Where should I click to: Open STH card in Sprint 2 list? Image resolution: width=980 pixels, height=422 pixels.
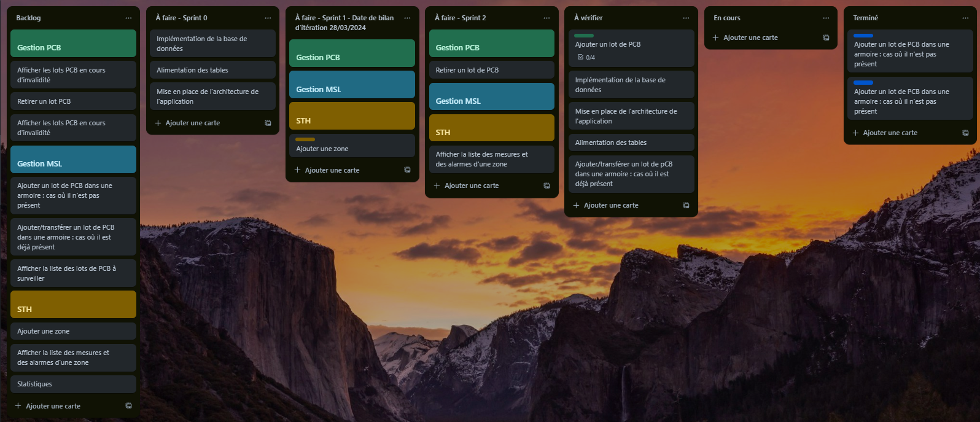491,128
